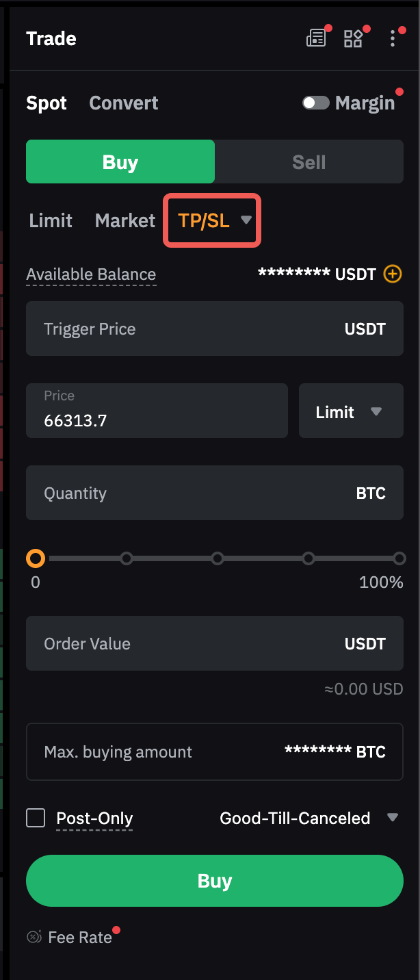Toggle the Margin switch on

tap(316, 103)
